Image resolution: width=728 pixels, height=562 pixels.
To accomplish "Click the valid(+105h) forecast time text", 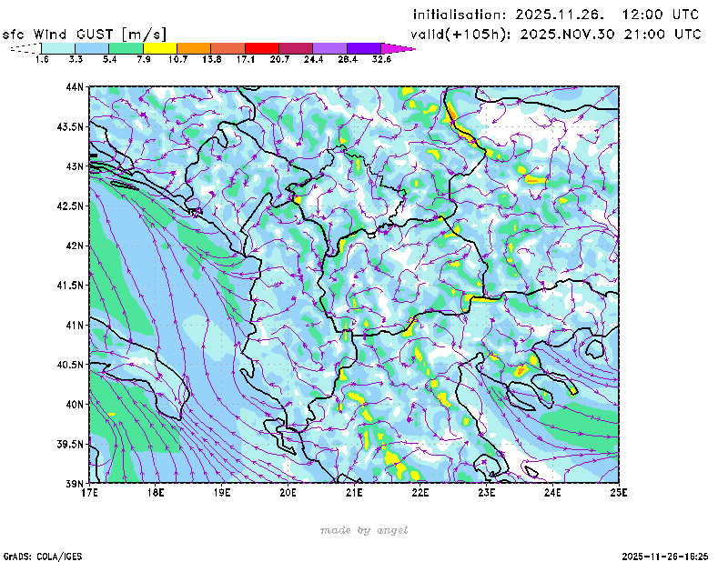I will click(x=556, y=34).
